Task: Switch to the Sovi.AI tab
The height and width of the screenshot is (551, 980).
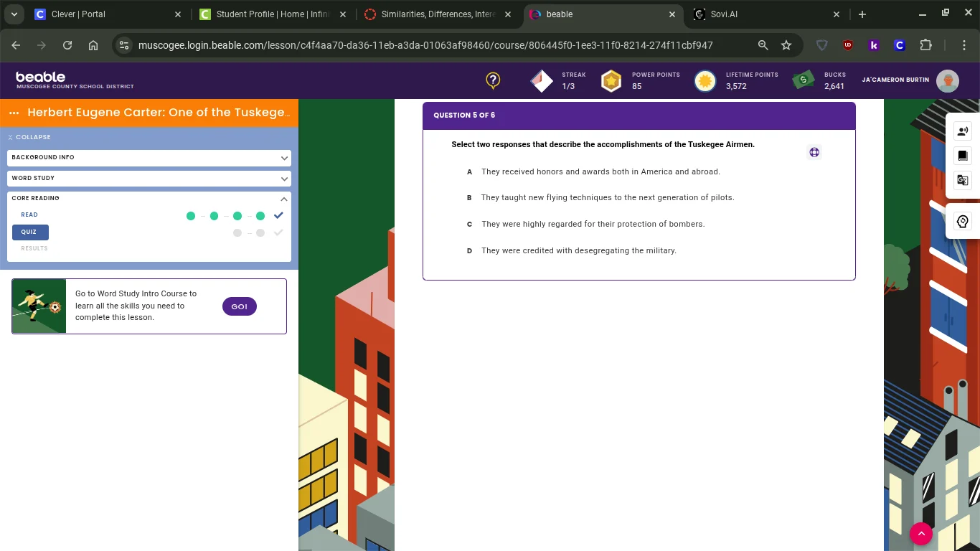Action: pos(766,14)
